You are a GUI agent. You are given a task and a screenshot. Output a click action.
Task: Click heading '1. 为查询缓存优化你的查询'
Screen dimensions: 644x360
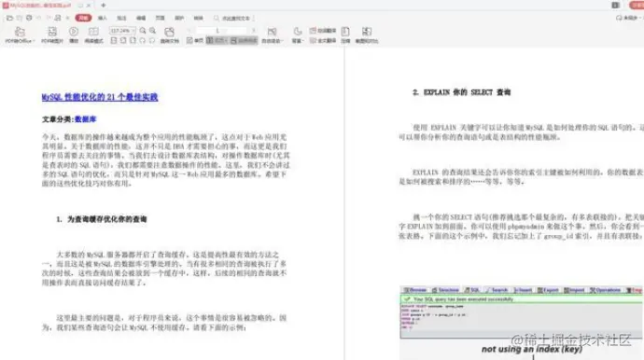pos(102,219)
